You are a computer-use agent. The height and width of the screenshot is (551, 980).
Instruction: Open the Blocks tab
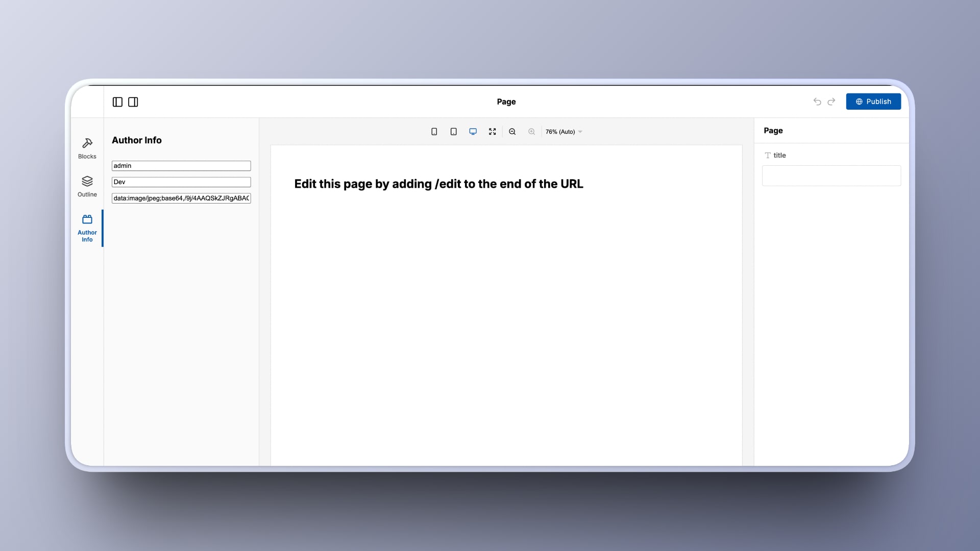point(87,148)
